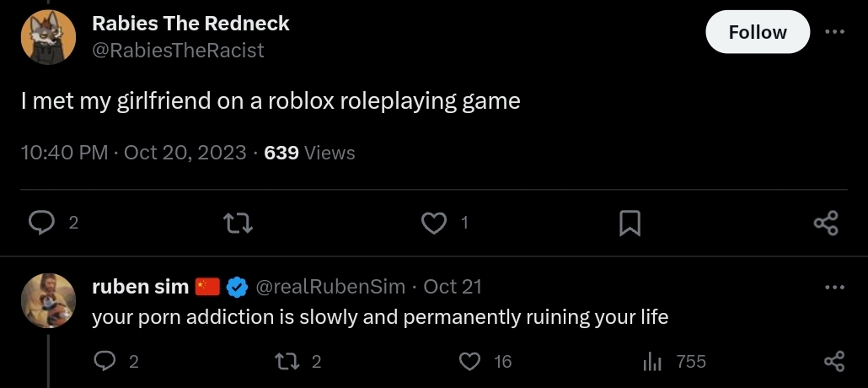View analytics for ruben sim's reply
The image size is (868, 388).
point(652,362)
